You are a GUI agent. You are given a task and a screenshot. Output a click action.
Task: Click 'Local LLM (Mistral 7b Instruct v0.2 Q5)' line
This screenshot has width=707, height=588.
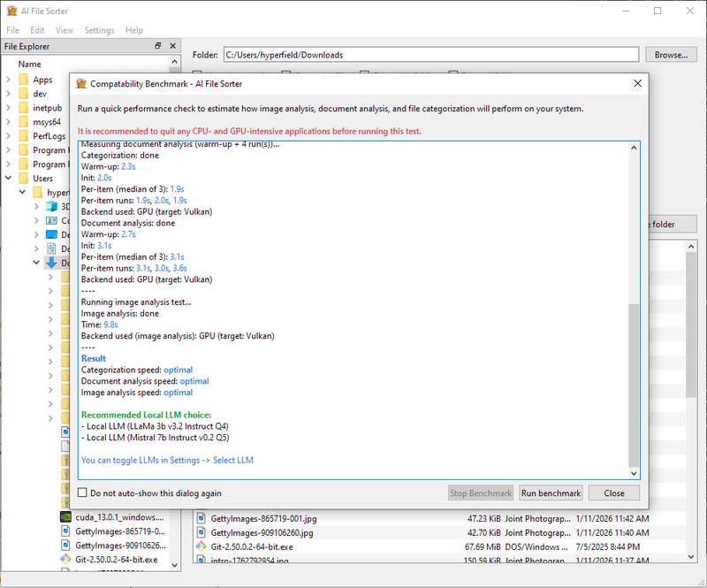pos(156,438)
